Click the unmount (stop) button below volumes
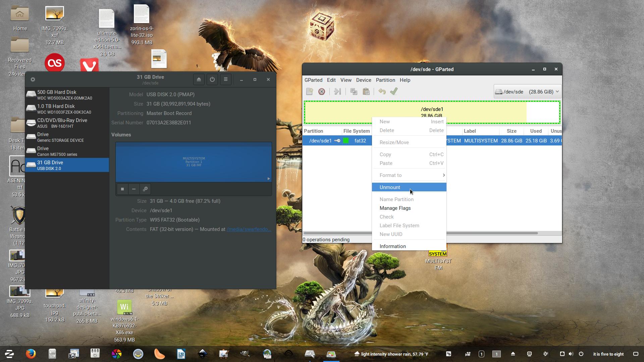 click(x=122, y=189)
